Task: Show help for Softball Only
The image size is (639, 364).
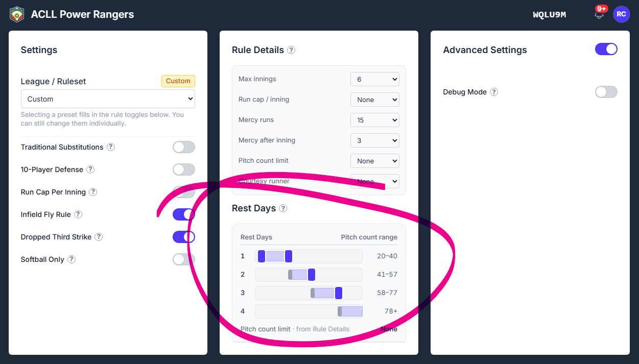Action: [x=72, y=259]
